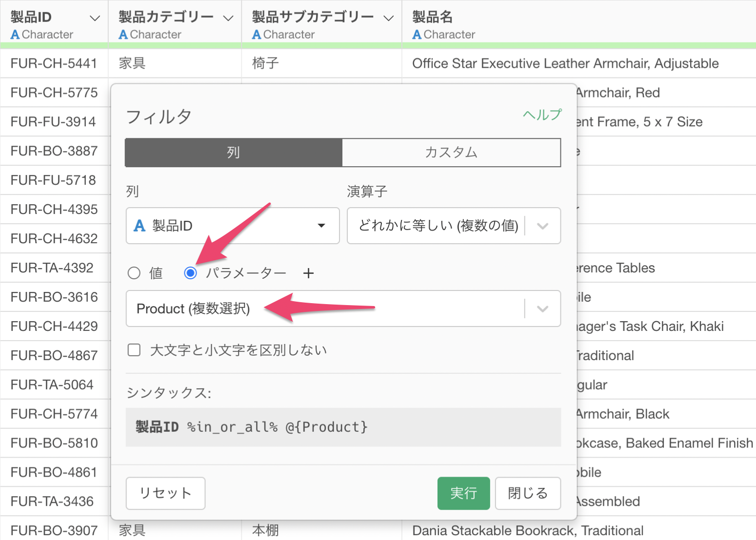This screenshot has height=540, width=756.
Task: Open 製品カテゴリー column header menu chevron
Action: [228, 19]
